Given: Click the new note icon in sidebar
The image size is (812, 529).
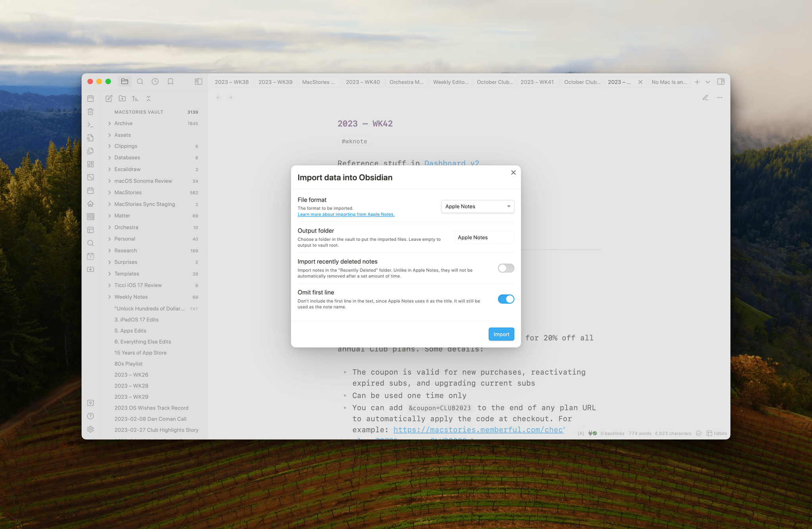Looking at the screenshot, I should pyautogui.click(x=109, y=98).
